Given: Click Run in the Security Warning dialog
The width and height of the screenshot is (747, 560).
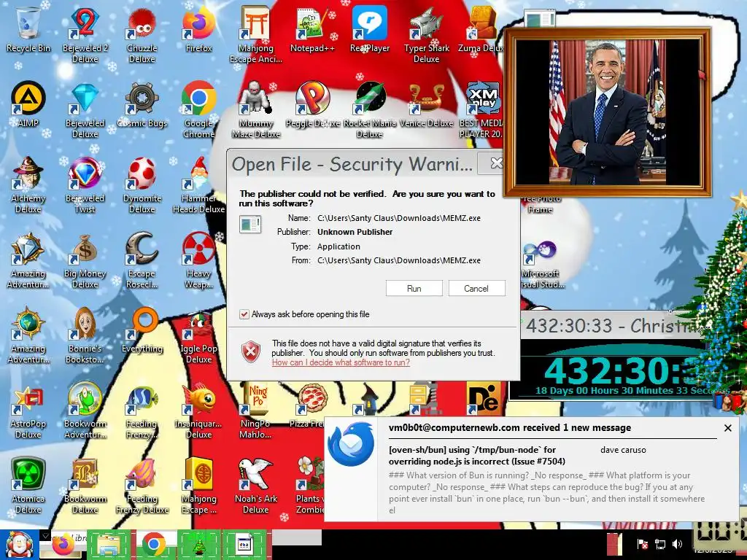Looking at the screenshot, I should pos(414,289).
